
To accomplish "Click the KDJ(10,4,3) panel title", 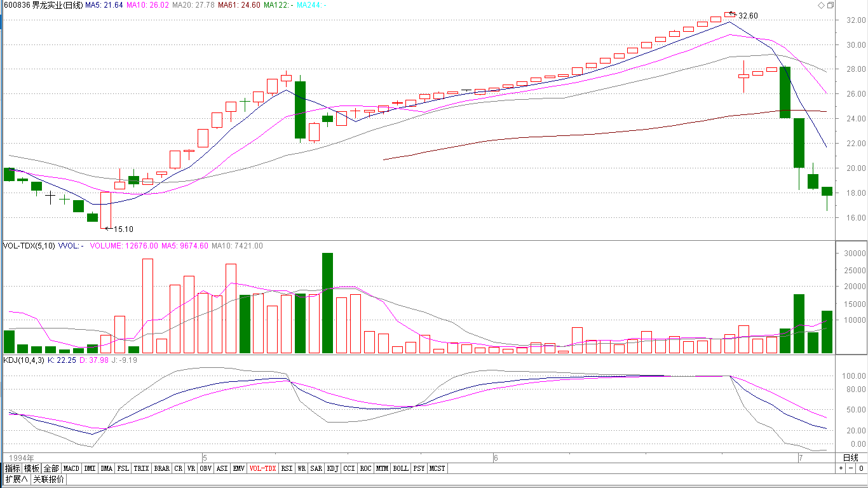I will coord(24,360).
